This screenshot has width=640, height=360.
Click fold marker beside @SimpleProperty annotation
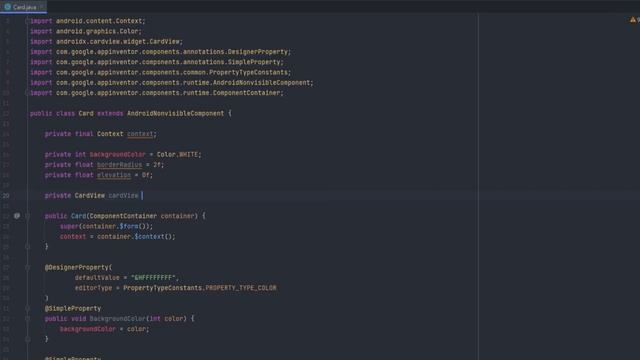coord(27,308)
